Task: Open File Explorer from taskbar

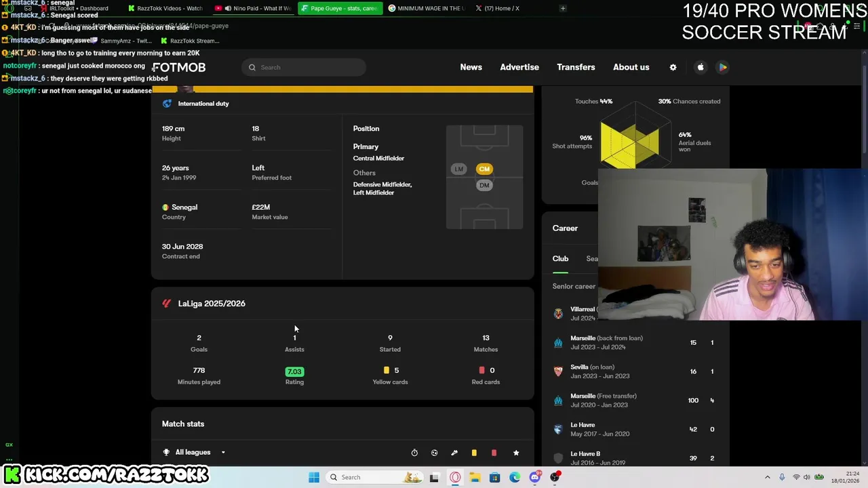Action: pyautogui.click(x=475, y=477)
